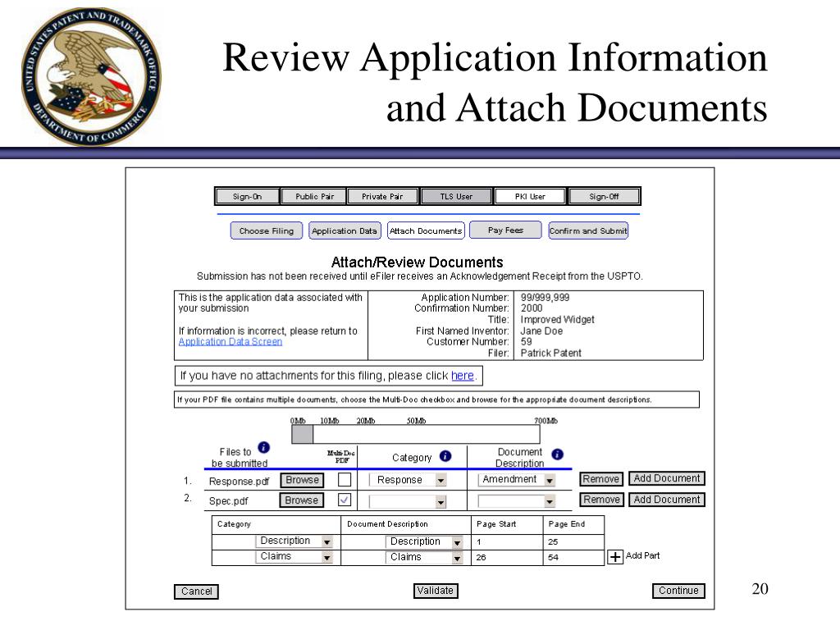Screen dimensions: 840x630
Task: Open Document Description dropdown showing Claims
Action: [424, 557]
